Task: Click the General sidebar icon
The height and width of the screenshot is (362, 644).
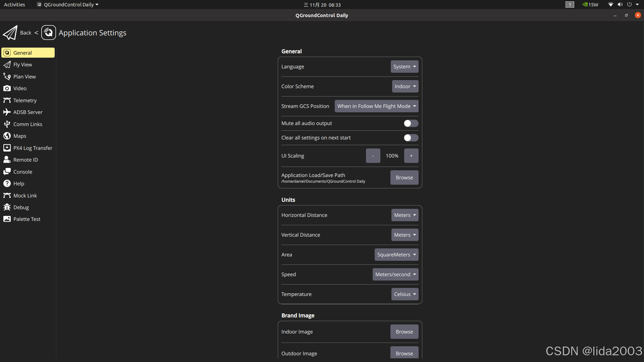Action: 7,53
